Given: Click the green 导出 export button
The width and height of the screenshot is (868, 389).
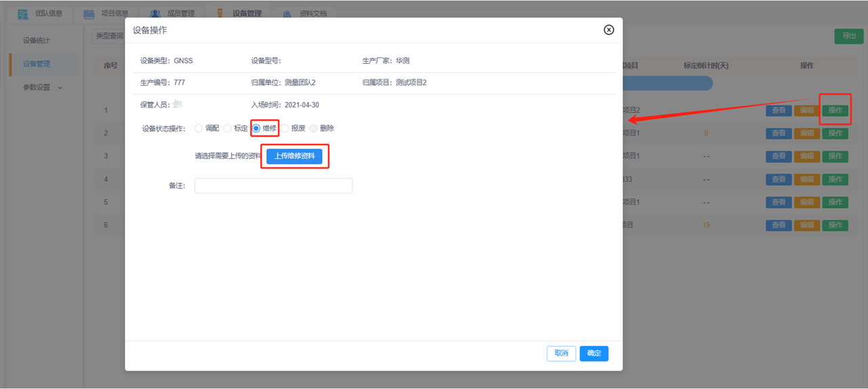Looking at the screenshot, I should [848, 37].
